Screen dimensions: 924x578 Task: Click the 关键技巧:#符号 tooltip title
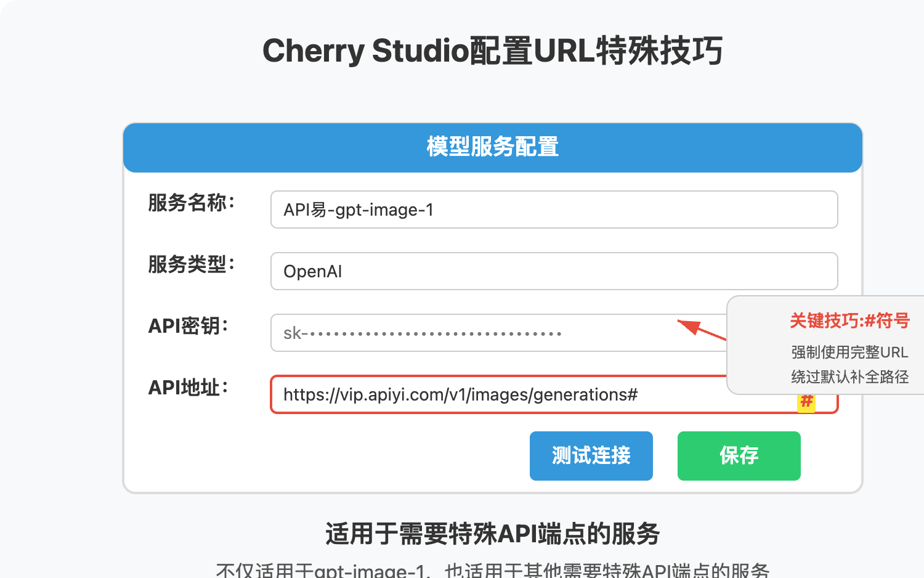coord(850,321)
